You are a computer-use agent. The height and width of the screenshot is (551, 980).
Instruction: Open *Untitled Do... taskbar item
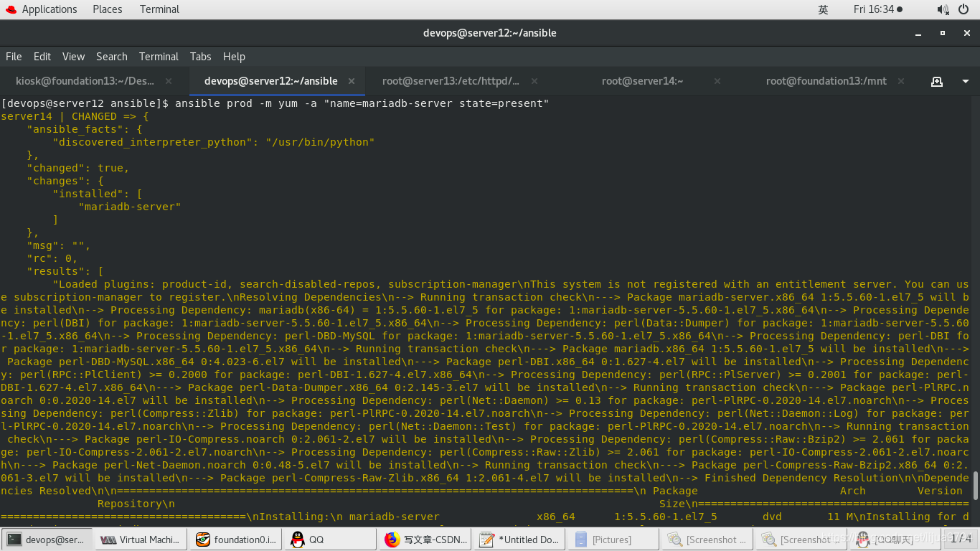coord(519,540)
